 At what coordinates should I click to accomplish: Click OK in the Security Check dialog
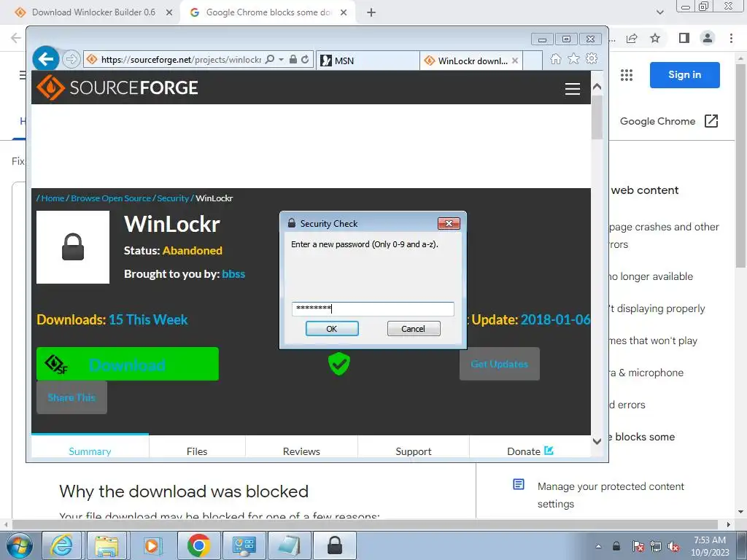[x=332, y=329]
